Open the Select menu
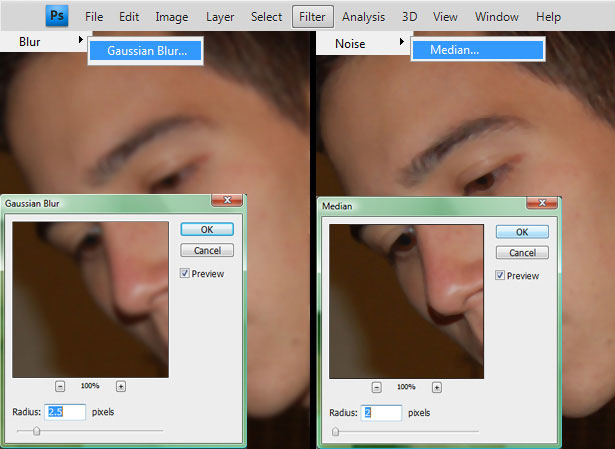 pos(266,17)
